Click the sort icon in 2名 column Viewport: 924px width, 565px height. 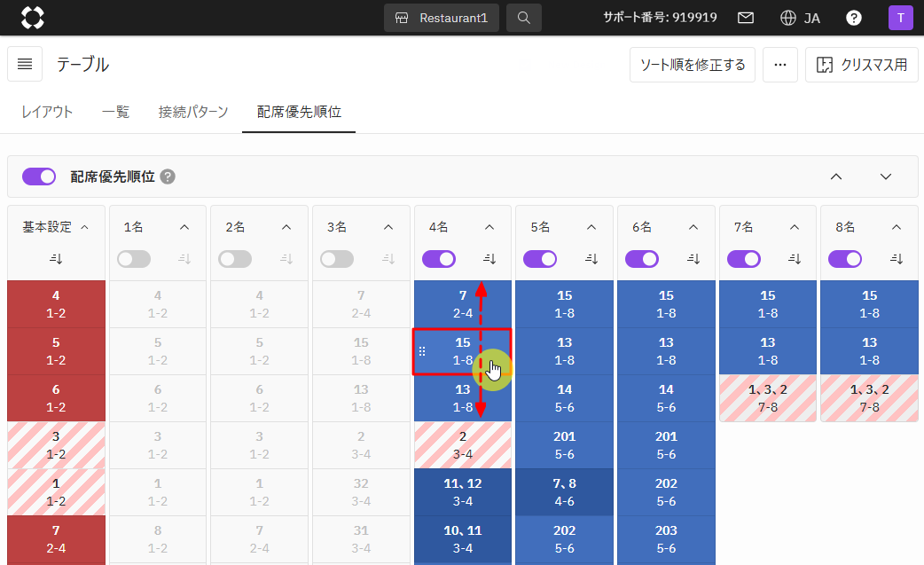click(286, 259)
